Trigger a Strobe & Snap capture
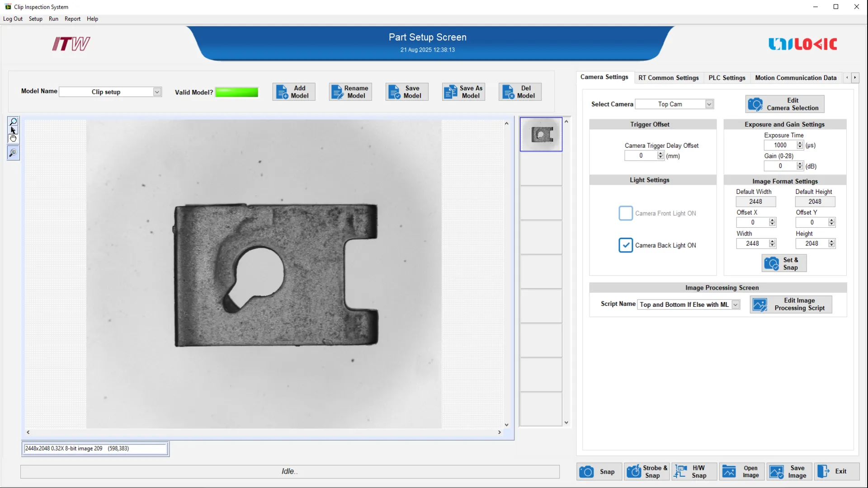This screenshot has width=868, height=488. point(647,471)
